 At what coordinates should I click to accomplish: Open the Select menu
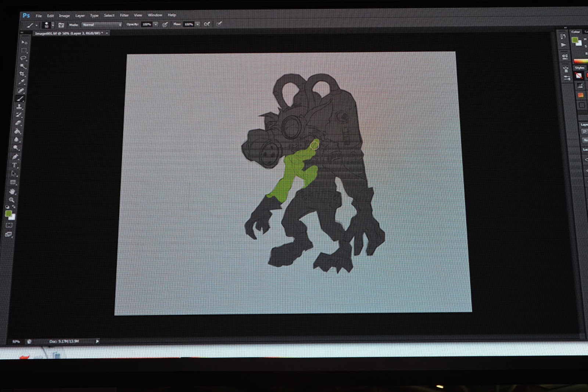109,15
